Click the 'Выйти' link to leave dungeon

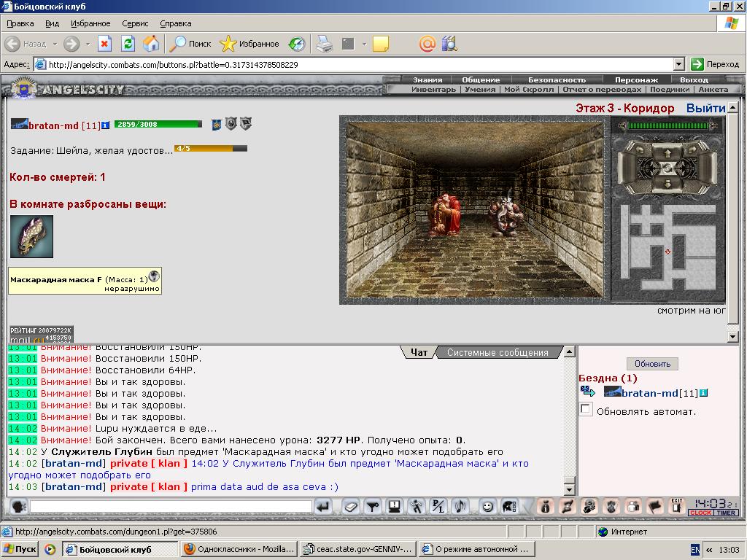(x=705, y=108)
